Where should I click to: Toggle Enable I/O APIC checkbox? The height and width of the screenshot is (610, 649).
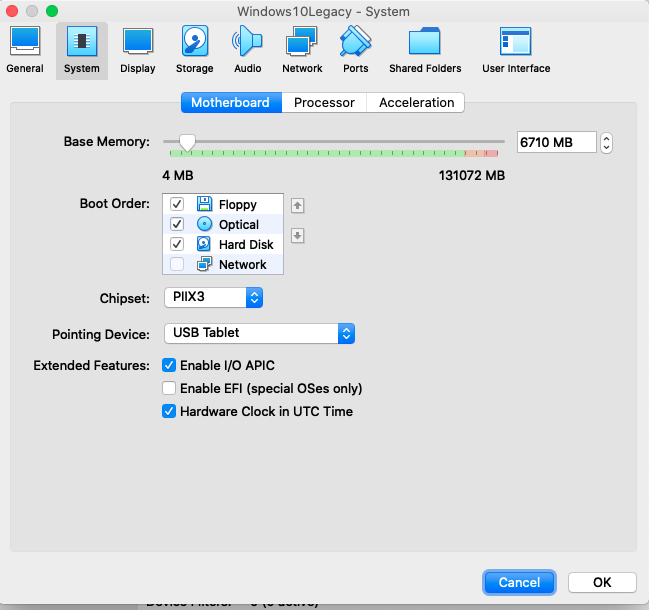coord(169,365)
